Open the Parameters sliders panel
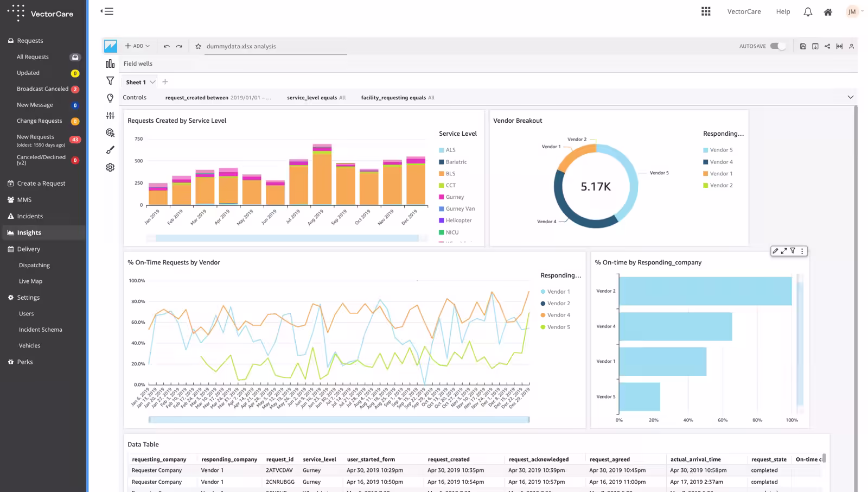Screen dimensions: 868x492 [x=110, y=115]
